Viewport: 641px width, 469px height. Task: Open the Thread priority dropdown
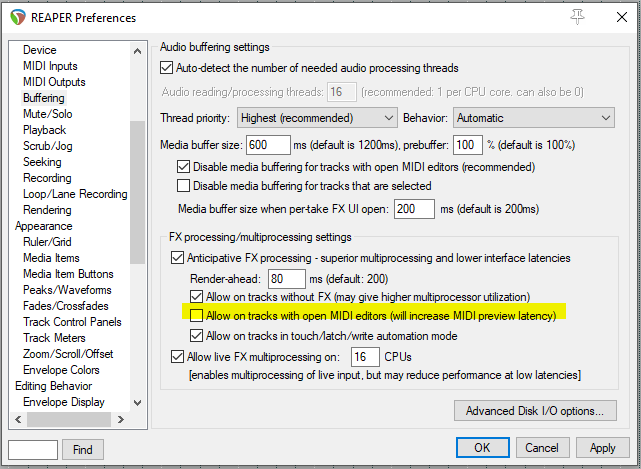pyautogui.click(x=317, y=118)
